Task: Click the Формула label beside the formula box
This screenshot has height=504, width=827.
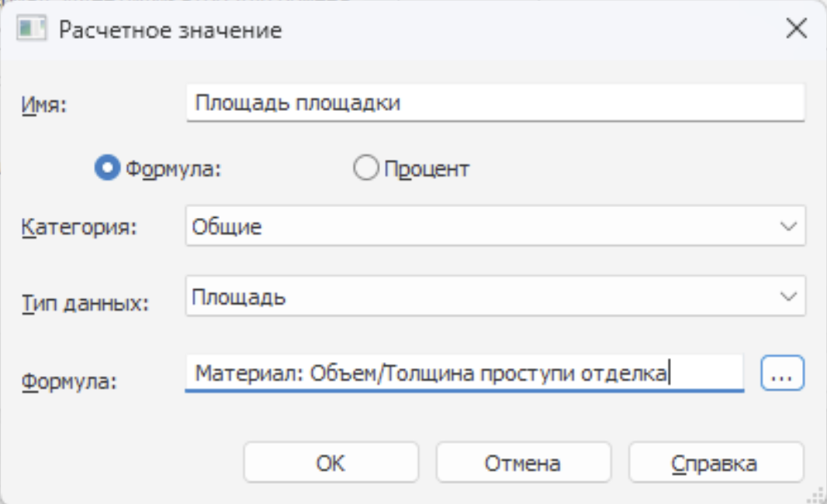Action: [x=67, y=381]
